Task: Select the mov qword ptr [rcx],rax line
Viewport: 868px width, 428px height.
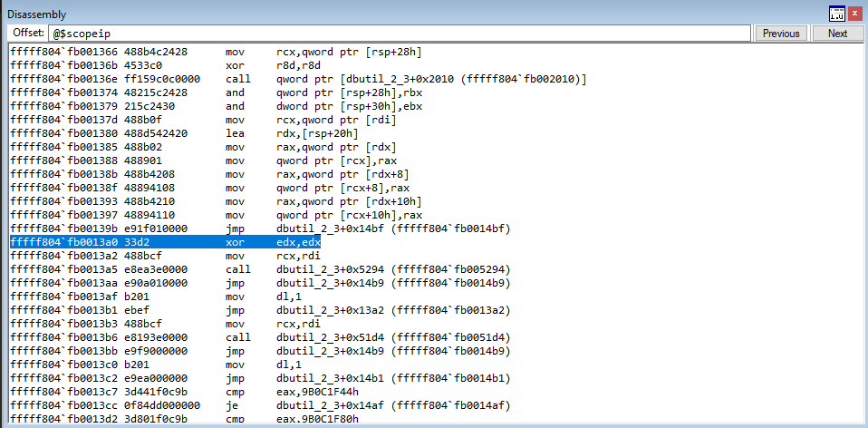Action: (x=203, y=160)
